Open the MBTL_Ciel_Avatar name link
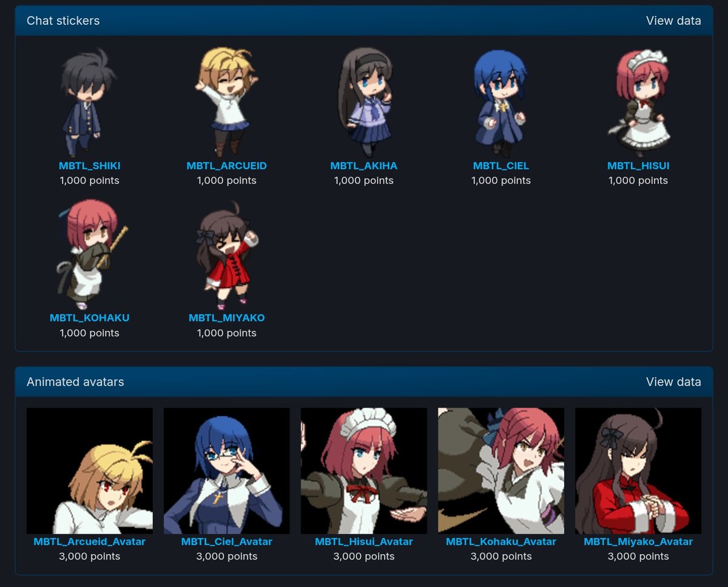This screenshot has width=728, height=587. point(227,542)
